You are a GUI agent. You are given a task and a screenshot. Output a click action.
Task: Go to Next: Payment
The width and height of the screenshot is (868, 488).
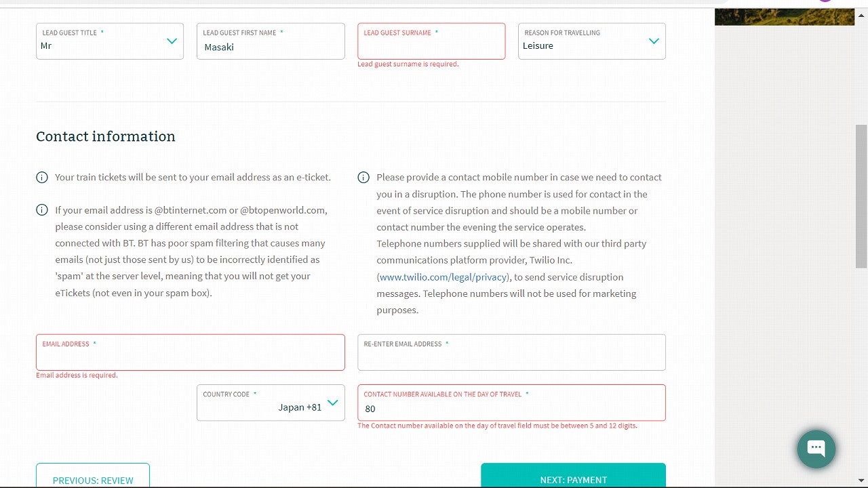573,475
